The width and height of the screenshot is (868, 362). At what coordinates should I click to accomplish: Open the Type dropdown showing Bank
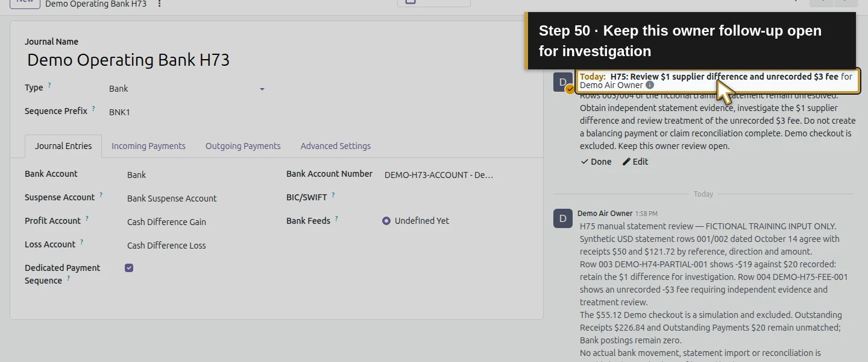pyautogui.click(x=187, y=89)
